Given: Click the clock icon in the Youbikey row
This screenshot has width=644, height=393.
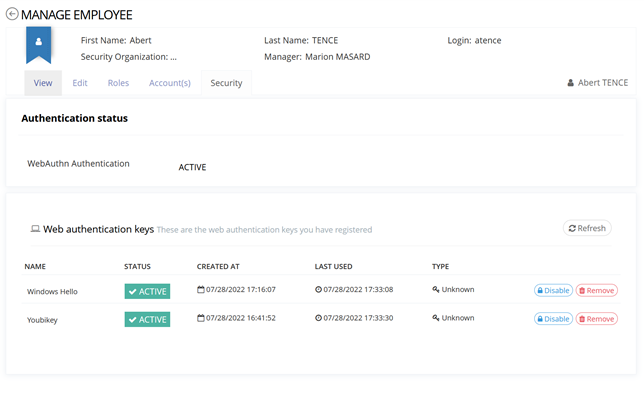Looking at the screenshot, I should pos(318,318).
